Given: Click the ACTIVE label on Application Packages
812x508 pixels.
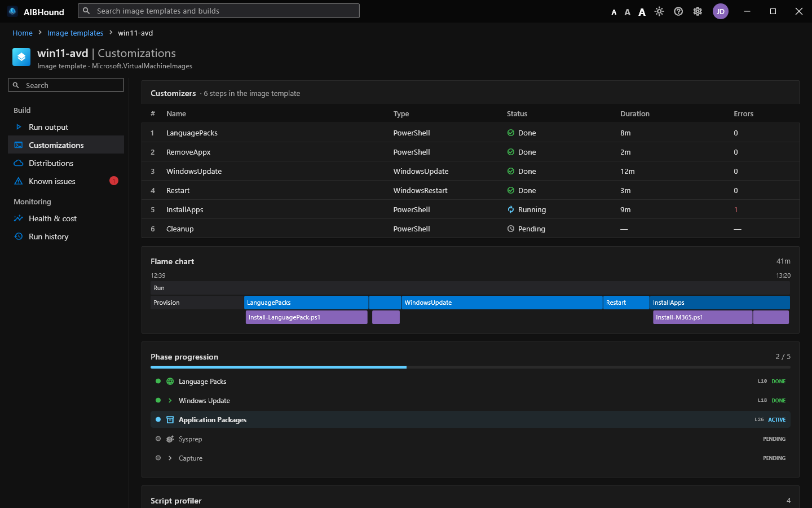Looking at the screenshot, I should tap(776, 420).
